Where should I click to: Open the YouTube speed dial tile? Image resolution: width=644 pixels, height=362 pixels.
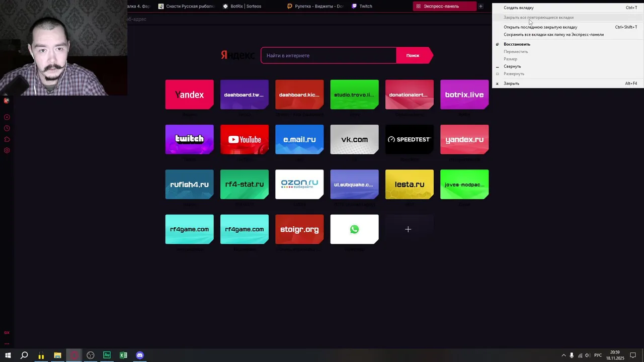(244, 139)
